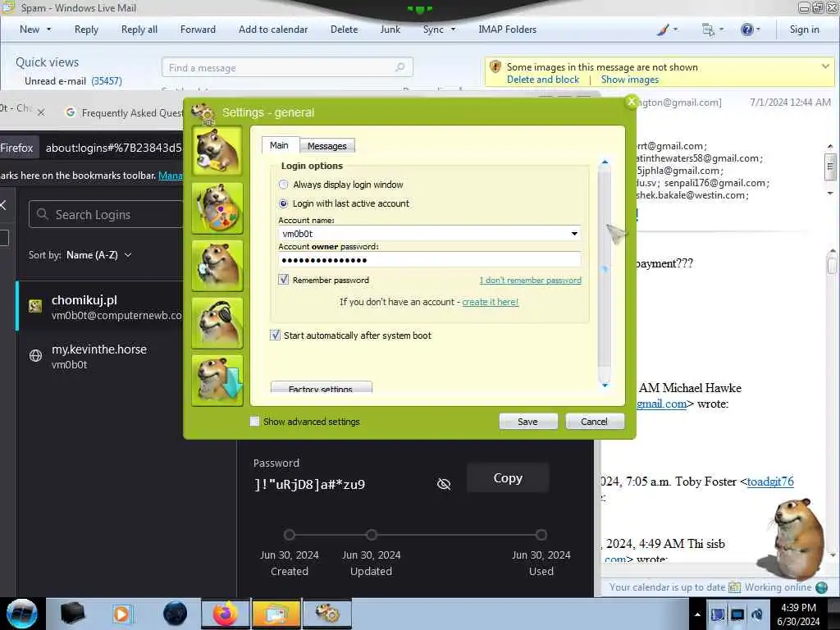This screenshot has height=630, width=840.
Task: Open the hamster painter appearance settings category
Action: point(217,208)
